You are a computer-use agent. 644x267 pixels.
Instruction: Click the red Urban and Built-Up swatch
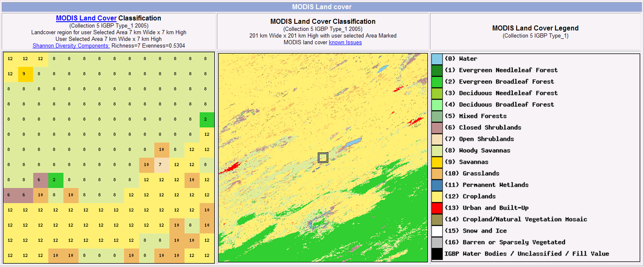click(x=437, y=208)
